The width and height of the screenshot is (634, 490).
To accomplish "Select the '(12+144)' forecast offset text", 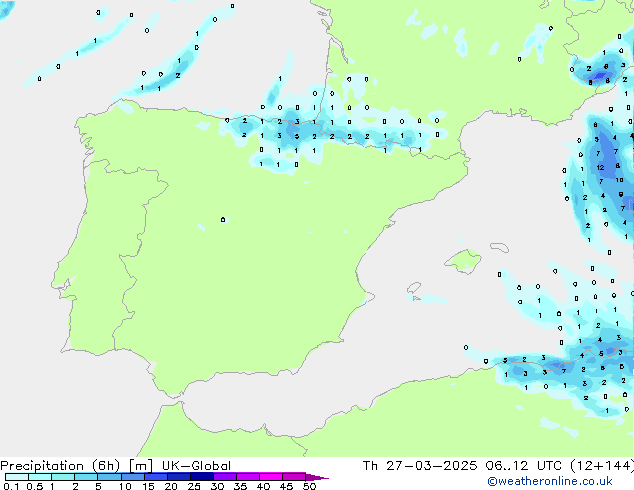I will click(x=602, y=466).
